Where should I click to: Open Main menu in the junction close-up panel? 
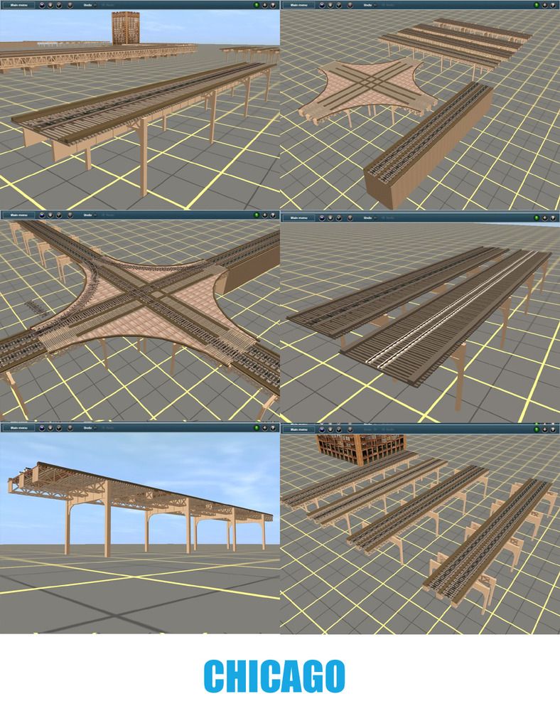[x=19, y=215]
